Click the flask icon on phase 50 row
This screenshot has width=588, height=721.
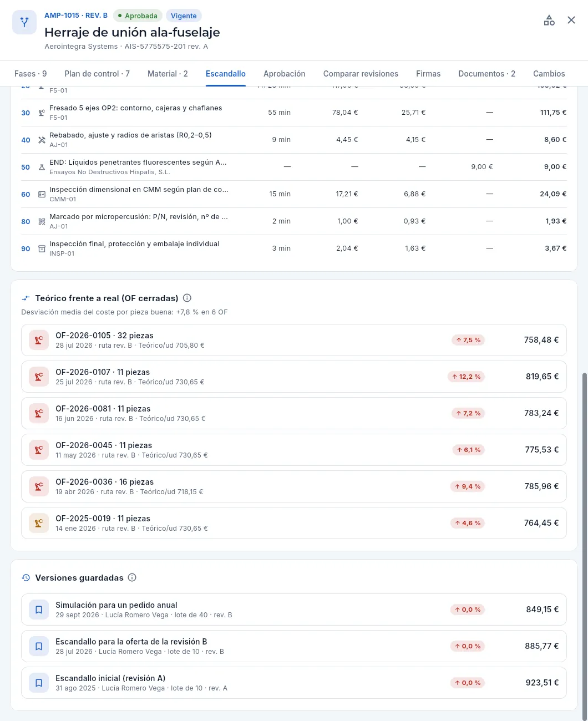point(42,167)
